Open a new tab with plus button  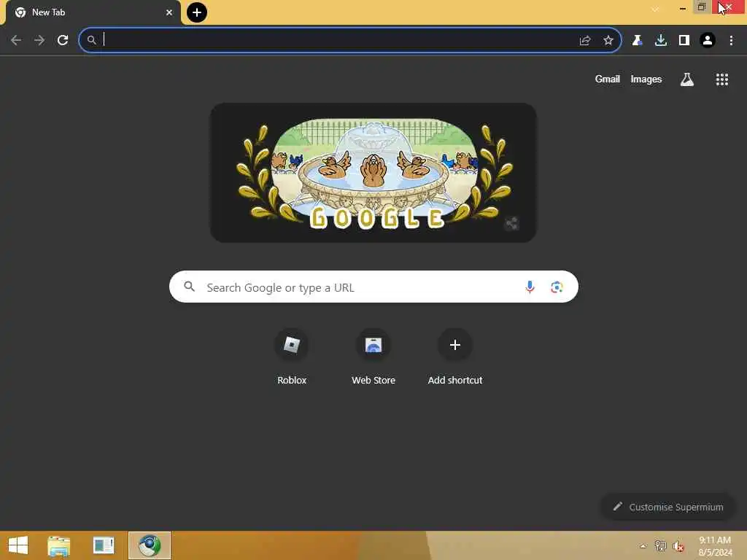[x=197, y=12]
